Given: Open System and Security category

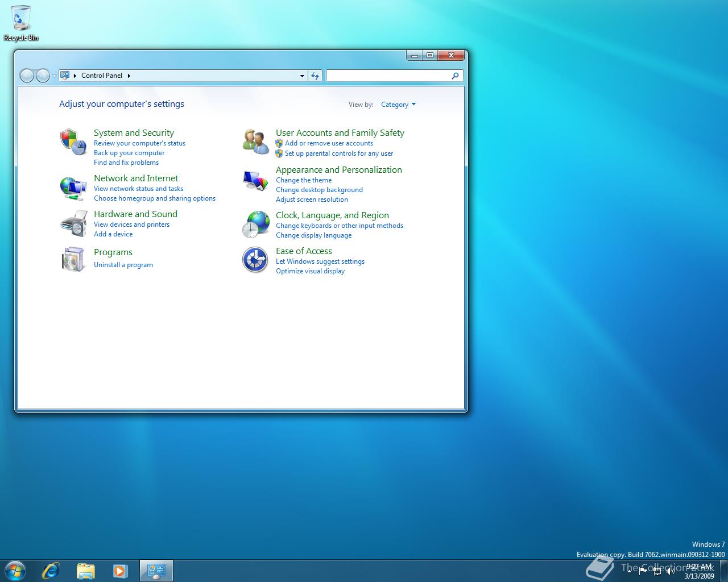Looking at the screenshot, I should [x=134, y=132].
